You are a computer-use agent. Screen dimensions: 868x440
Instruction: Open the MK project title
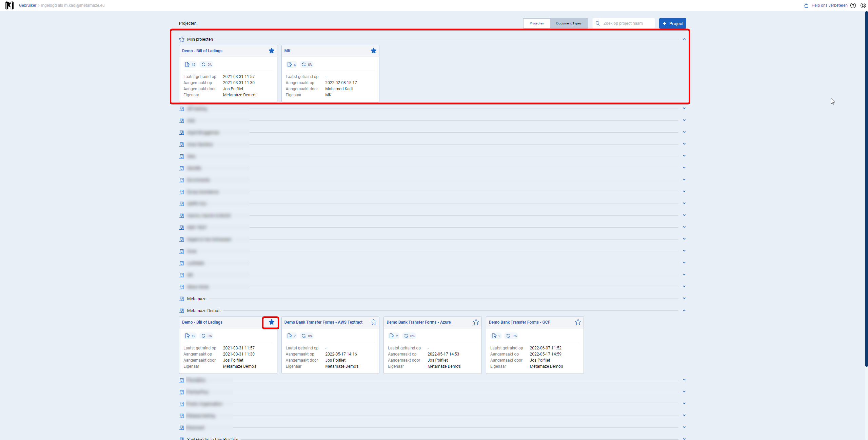[287, 51]
